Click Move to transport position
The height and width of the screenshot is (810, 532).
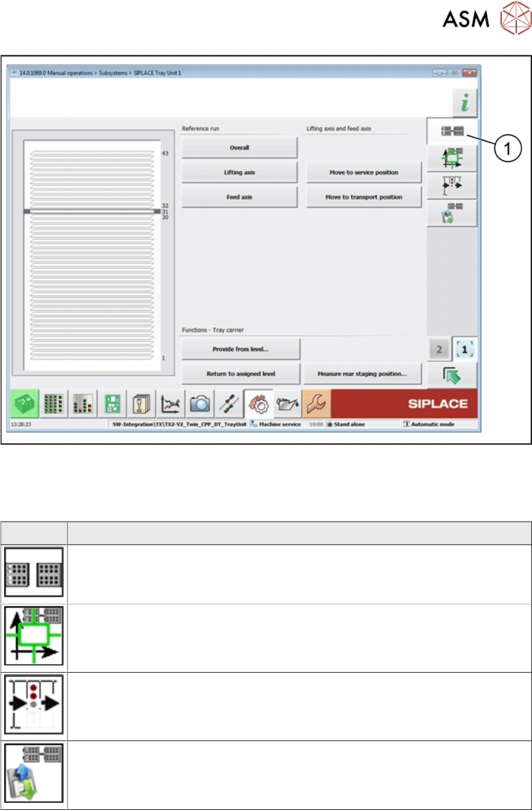tap(364, 197)
